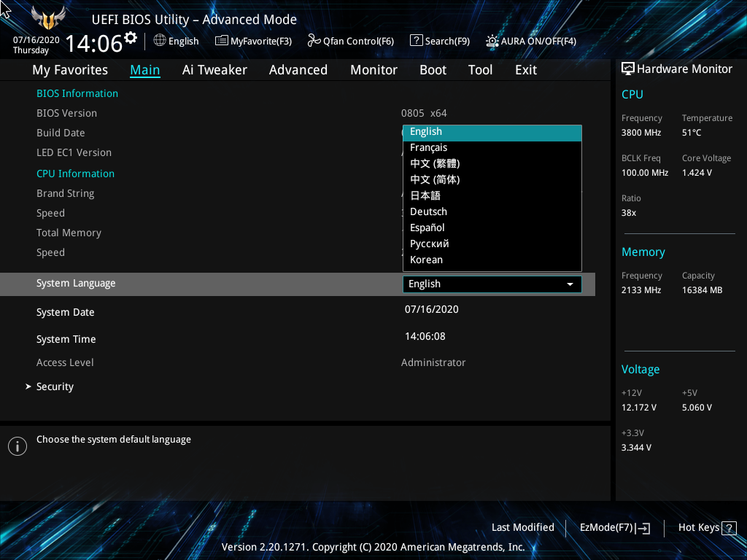747x560 pixels.
Task: Click the Access Level label
Action: (65, 362)
